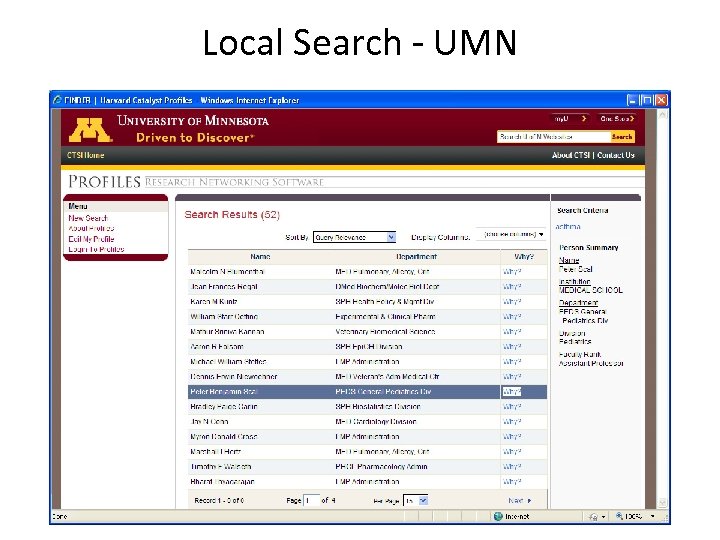Image resolution: width=720 pixels, height=540 pixels.
Task: Open the Sort By Query Relevance dropdown
Action: pyautogui.click(x=354, y=237)
